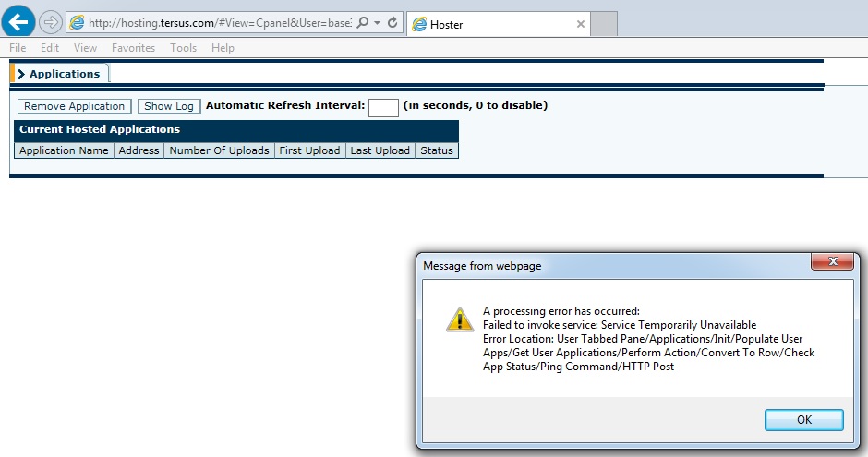
Task: Click the warning icon in the error dialog
Action: 460,319
